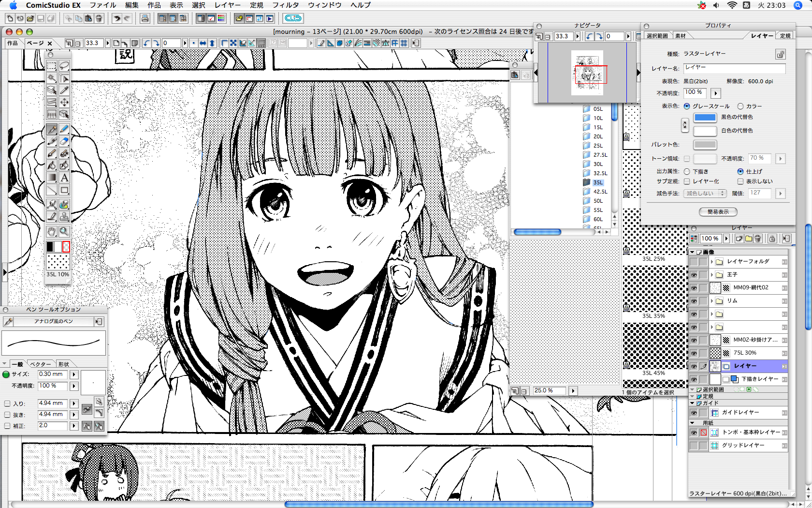This screenshot has width=812, height=508.
Task: Click the lock icon in Properties panel
Action: (x=780, y=54)
